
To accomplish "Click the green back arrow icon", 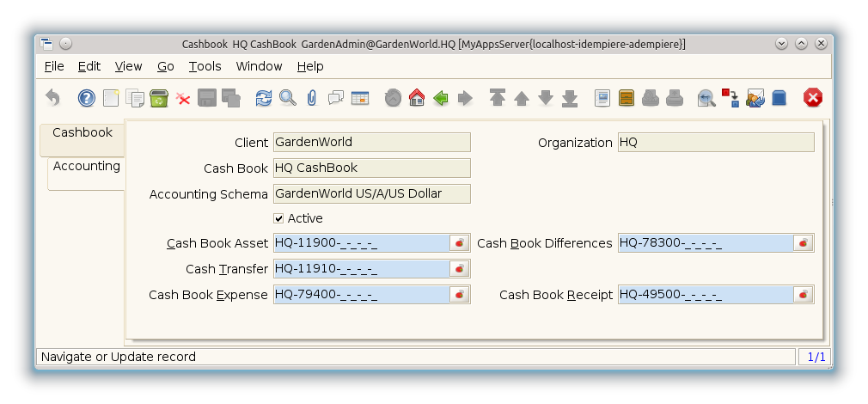I will [441, 98].
